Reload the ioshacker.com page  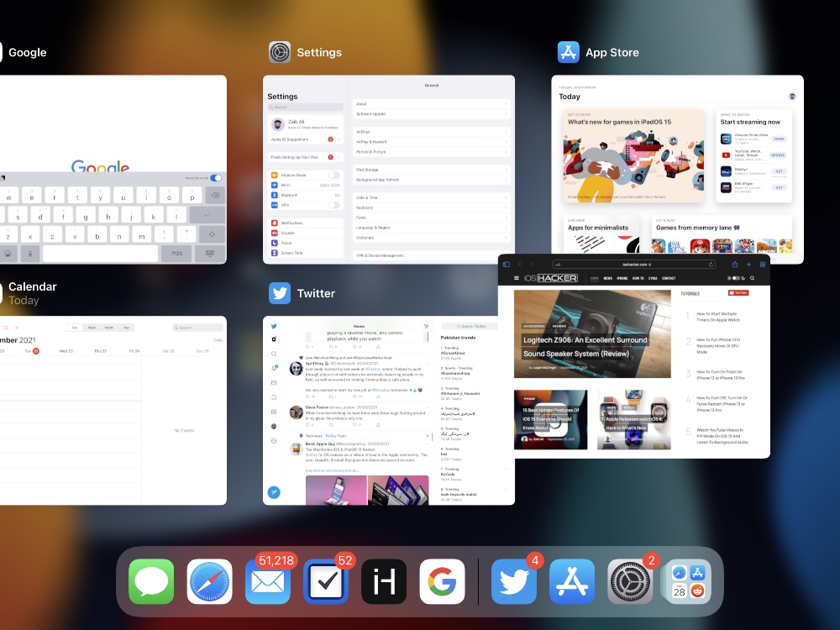[711, 264]
